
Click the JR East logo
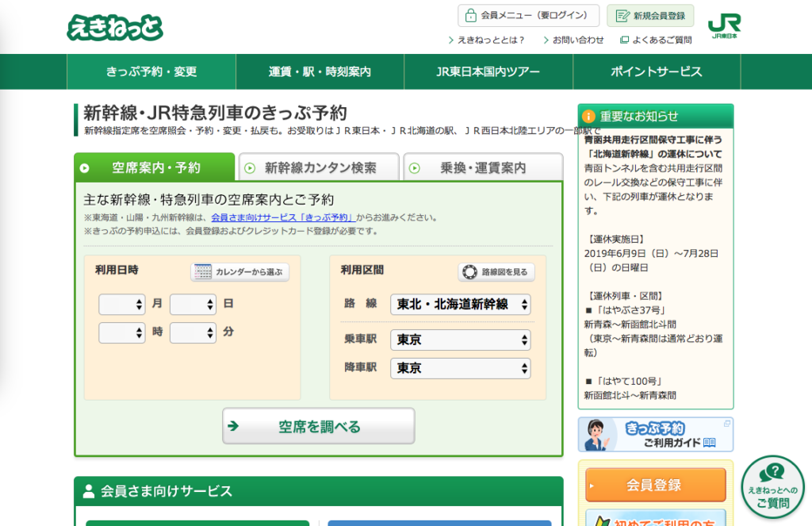tap(724, 26)
